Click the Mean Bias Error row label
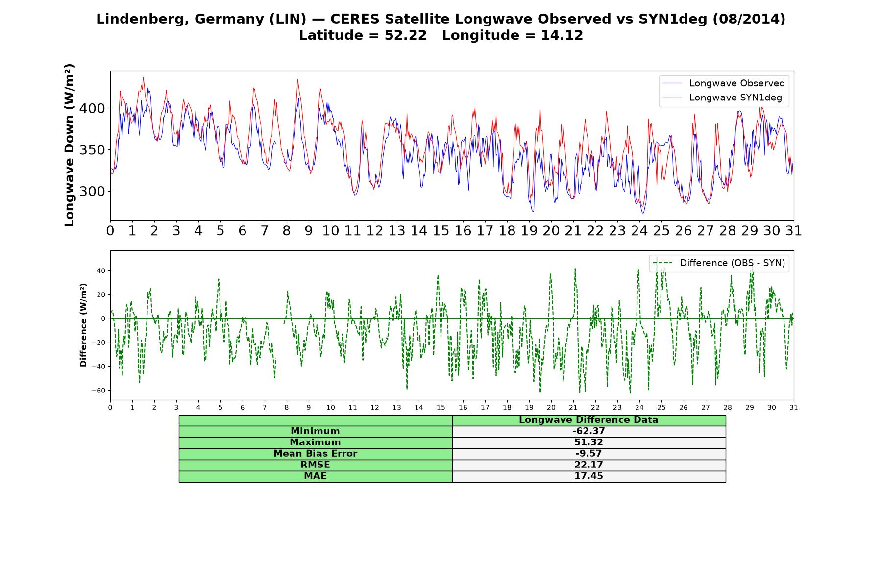Image resolution: width=882 pixels, height=588 pixels. tap(316, 454)
